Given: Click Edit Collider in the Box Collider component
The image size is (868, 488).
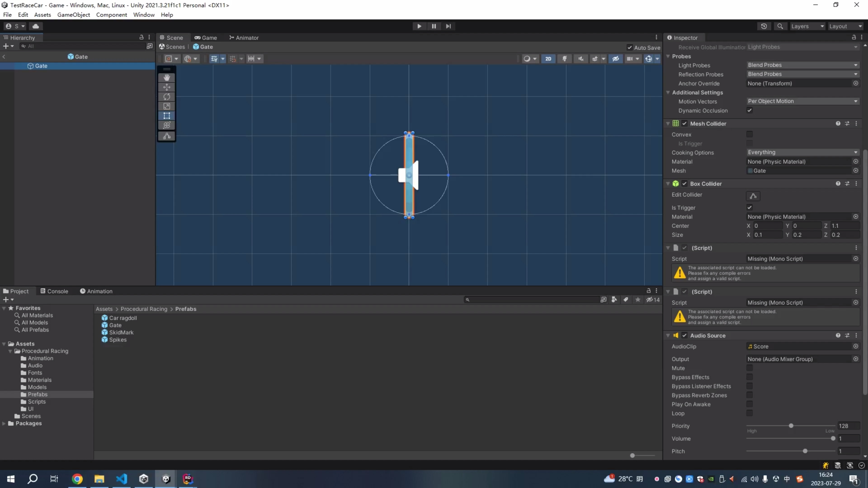Looking at the screenshot, I should [x=753, y=196].
